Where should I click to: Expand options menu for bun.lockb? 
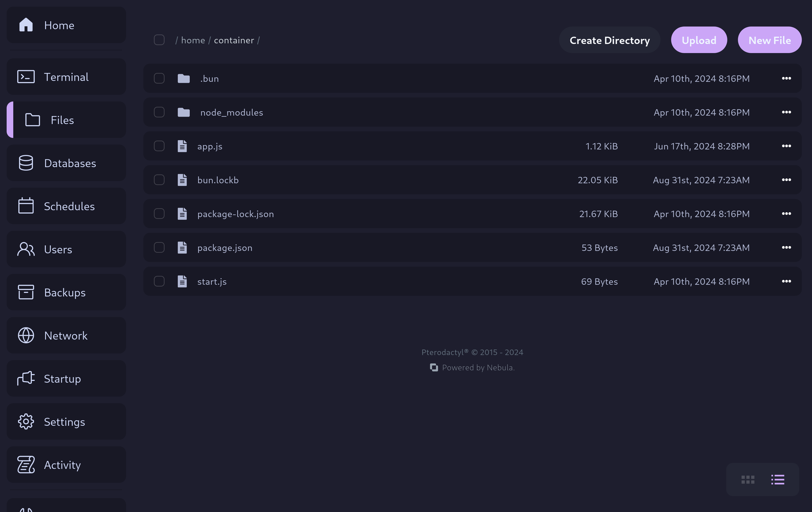(787, 179)
